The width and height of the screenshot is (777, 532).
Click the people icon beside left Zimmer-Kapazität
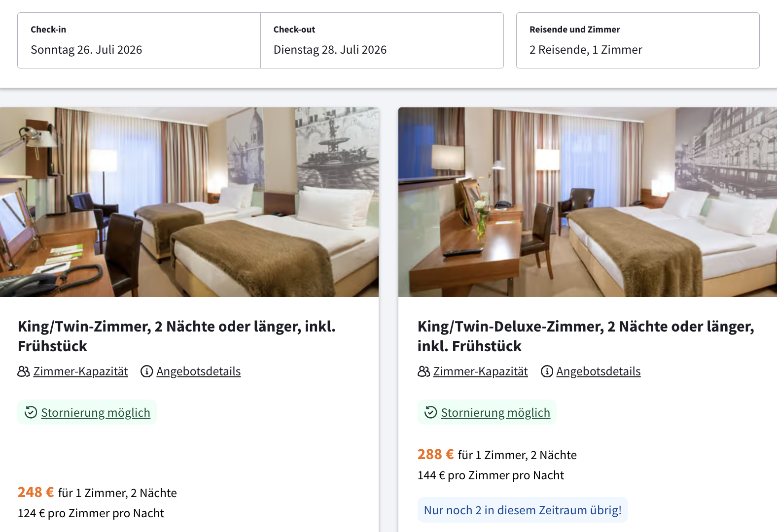click(x=24, y=371)
